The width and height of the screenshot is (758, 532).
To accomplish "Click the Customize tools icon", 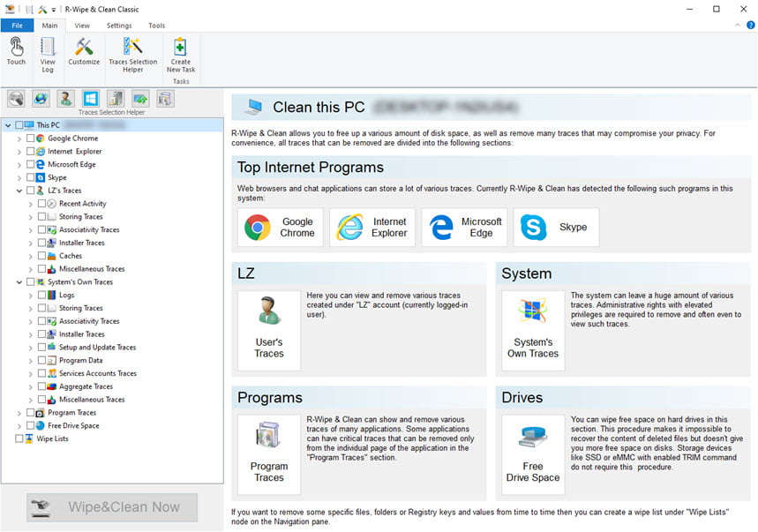I will tap(84, 51).
